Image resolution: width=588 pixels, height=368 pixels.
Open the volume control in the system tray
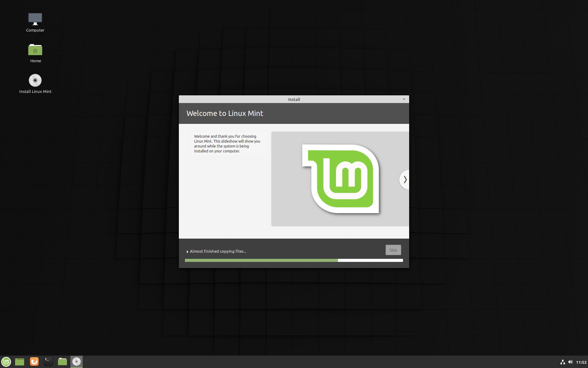(x=570, y=362)
